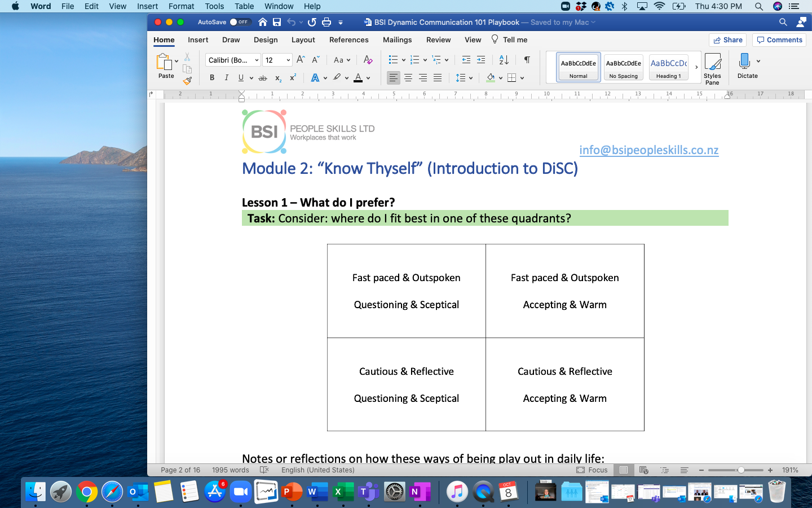Toggle AutoSave switch on
Viewport: 812px width, 508px height.
240,22
